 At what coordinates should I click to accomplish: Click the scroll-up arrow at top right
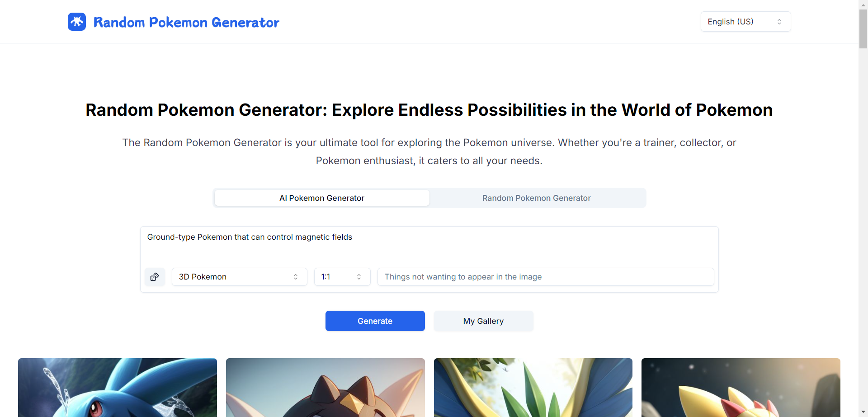coord(863,5)
